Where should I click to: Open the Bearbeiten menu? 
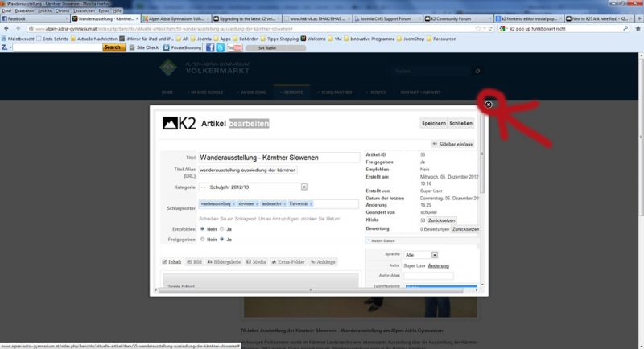click(x=24, y=10)
